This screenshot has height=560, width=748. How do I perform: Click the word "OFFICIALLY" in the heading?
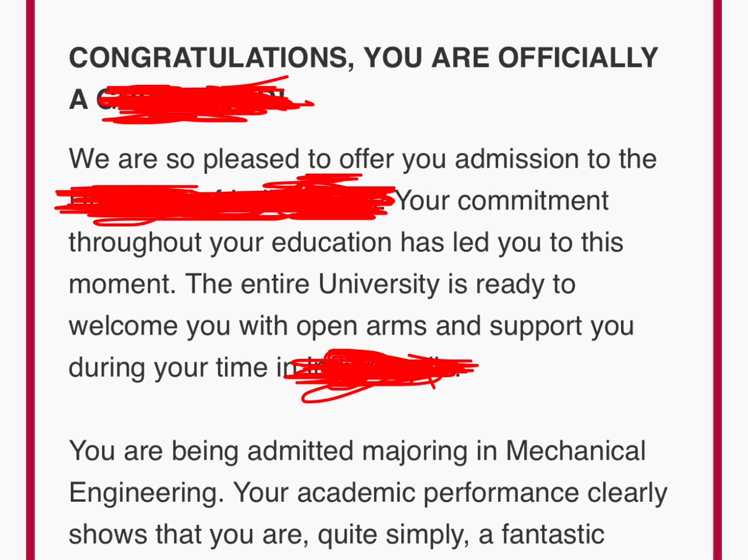point(578,58)
